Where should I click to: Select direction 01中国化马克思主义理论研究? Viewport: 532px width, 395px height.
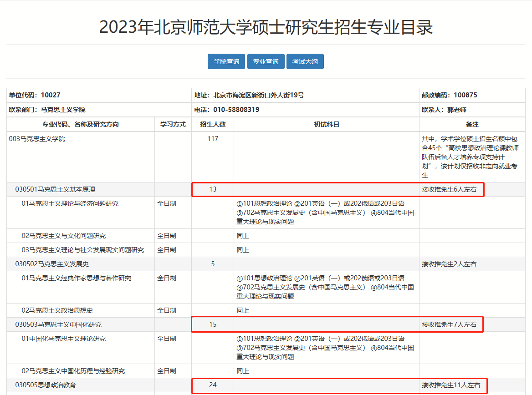pos(63,339)
